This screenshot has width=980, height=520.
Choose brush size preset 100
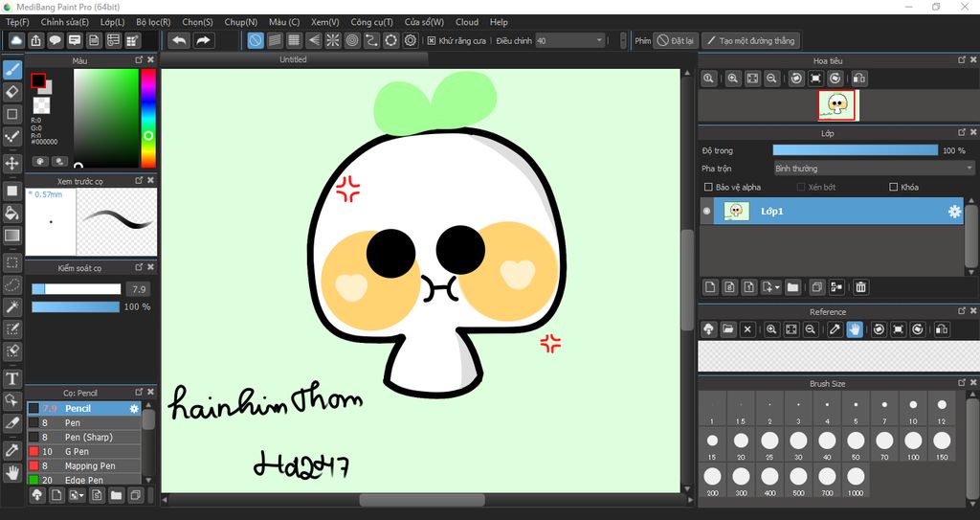[913, 443]
